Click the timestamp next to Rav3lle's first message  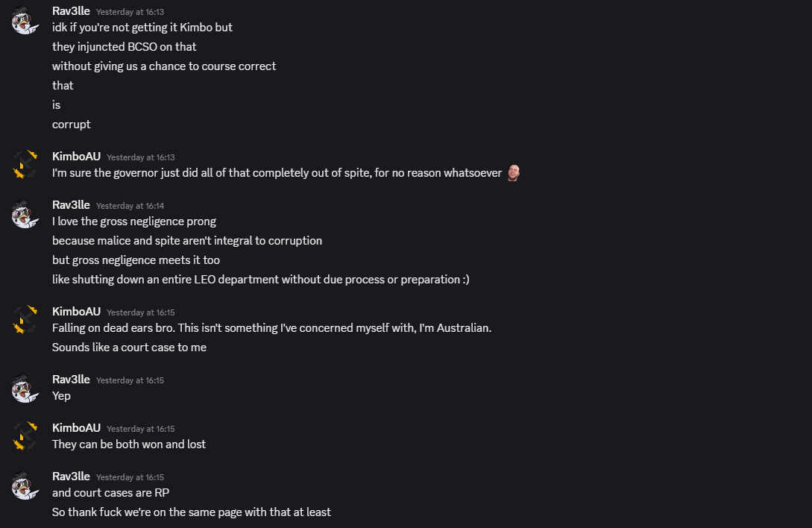130,12
